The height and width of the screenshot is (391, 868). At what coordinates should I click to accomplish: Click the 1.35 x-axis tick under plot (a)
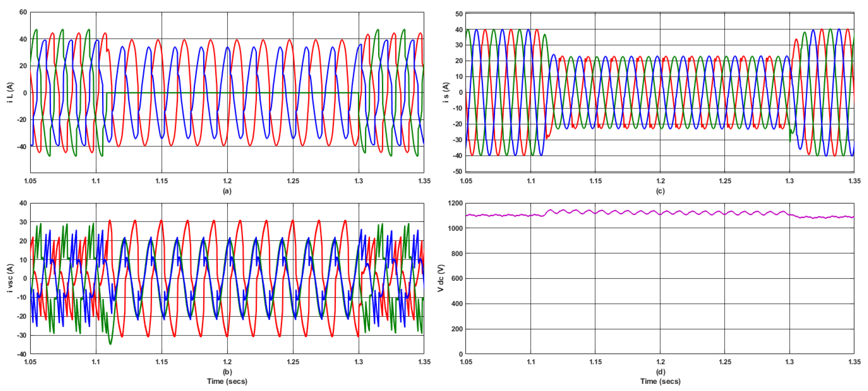(424, 181)
